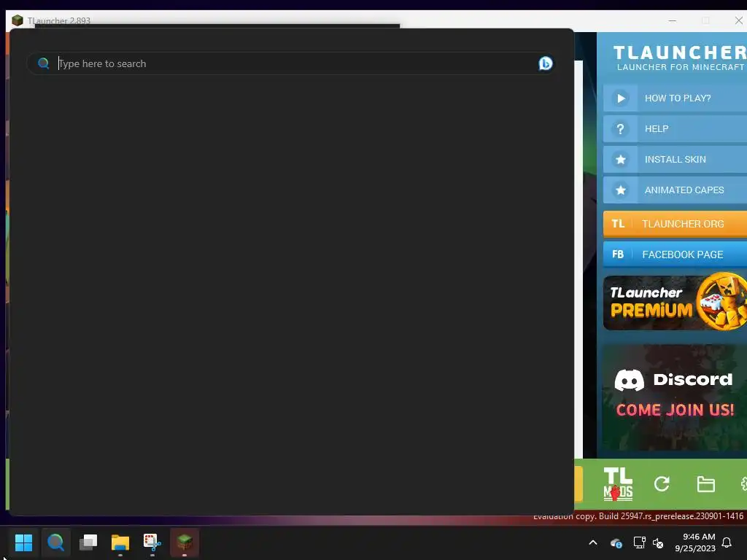The image size is (747, 560).
Task: Open the Discord Come Join Us banner
Action: pos(675,397)
